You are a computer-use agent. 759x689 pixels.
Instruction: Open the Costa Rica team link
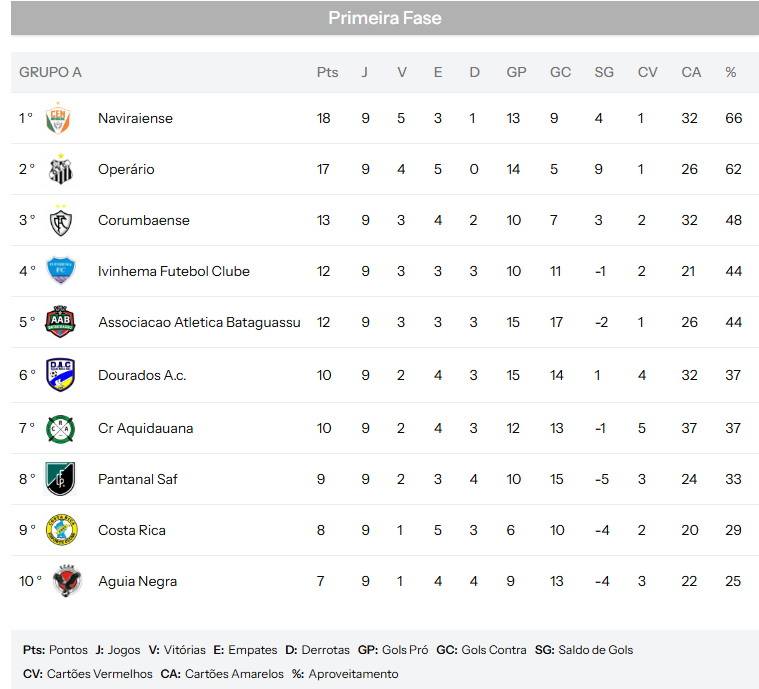click(132, 530)
